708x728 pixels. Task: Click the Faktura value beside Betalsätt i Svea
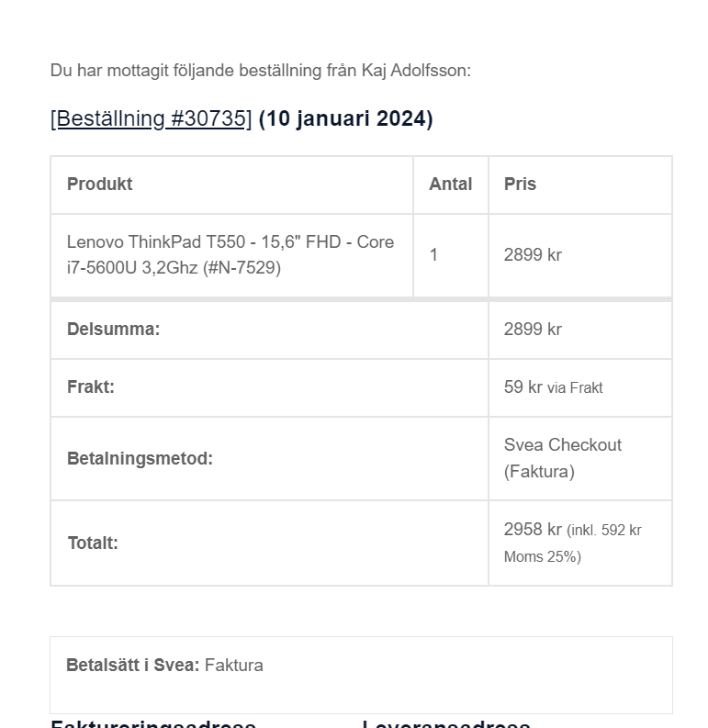pyautogui.click(x=233, y=665)
